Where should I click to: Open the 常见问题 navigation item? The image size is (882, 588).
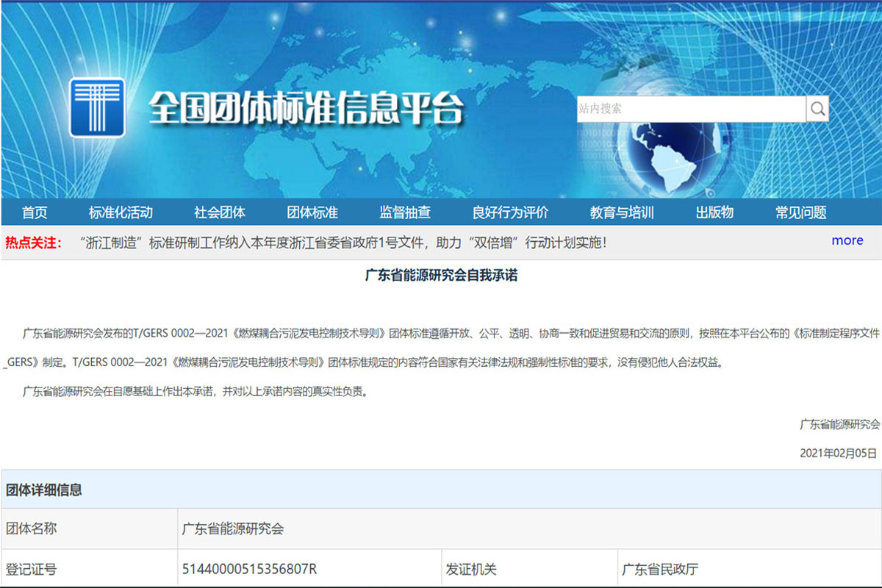click(801, 212)
